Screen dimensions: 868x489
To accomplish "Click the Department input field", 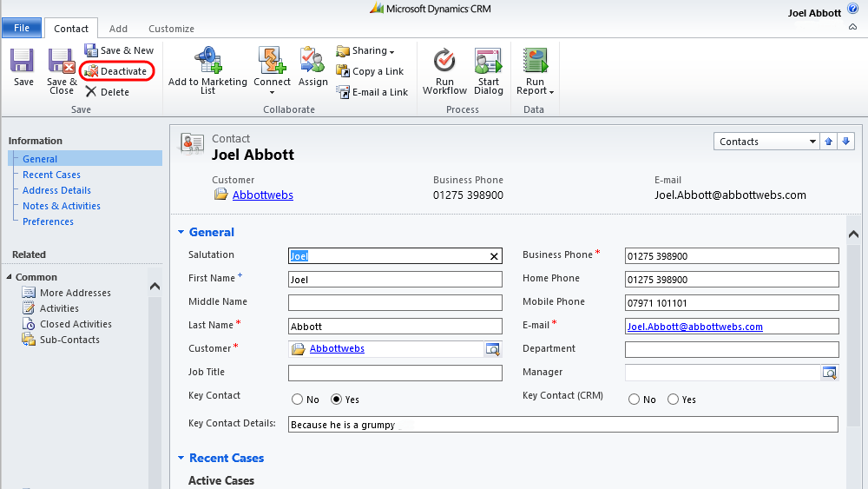I will coord(732,349).
